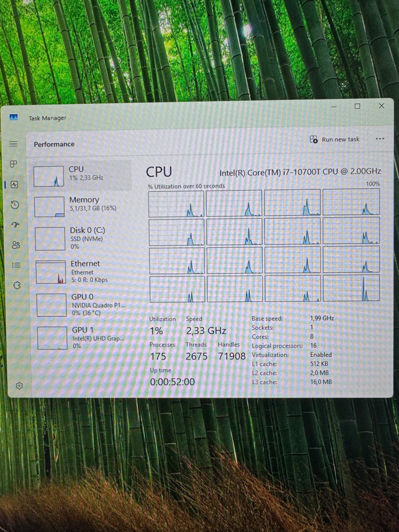Click the Ethernet mini graph thumbnail
The height and width of the screenshot is (532, 399).
[51, 272]
